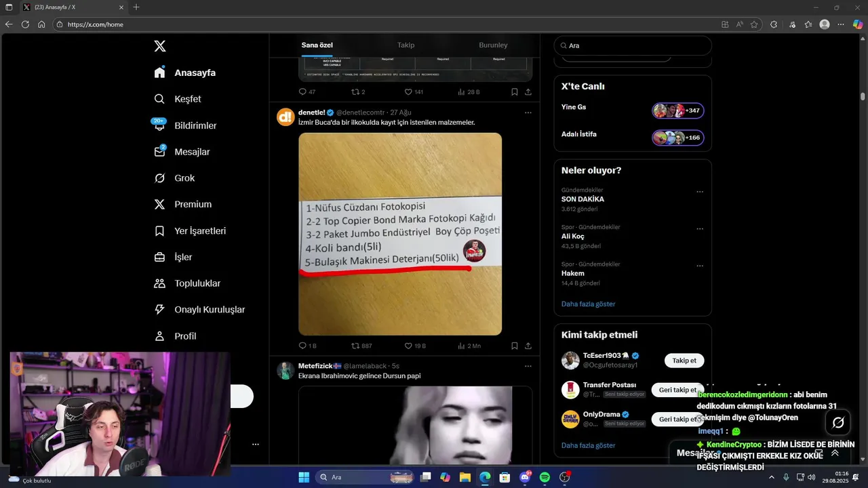Screen dimensions: 868x488
Task: Expand the Mesajlar drawer with double chevron
Action: [x=835, y=453]
